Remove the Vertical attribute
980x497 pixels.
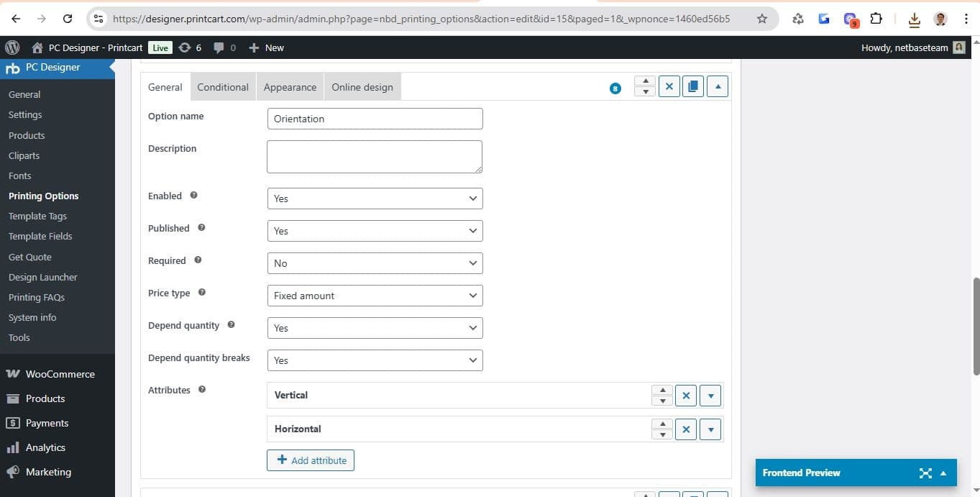tap(686, 395)
